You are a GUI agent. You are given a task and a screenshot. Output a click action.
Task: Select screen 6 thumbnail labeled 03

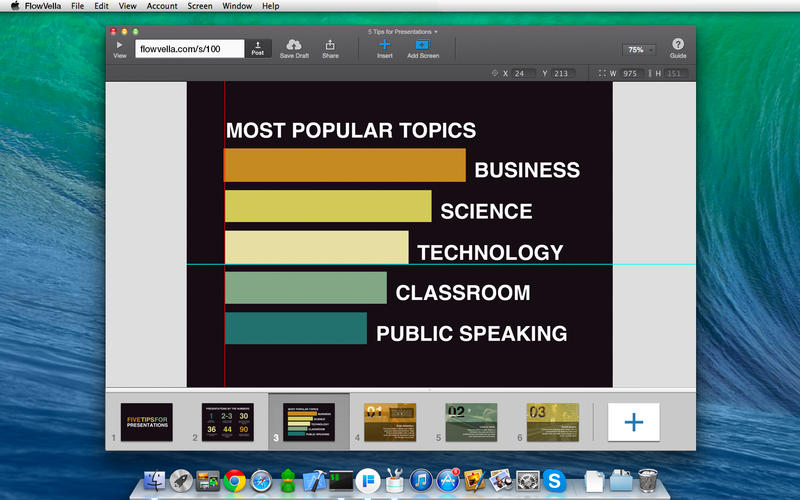tap(553, 422)
